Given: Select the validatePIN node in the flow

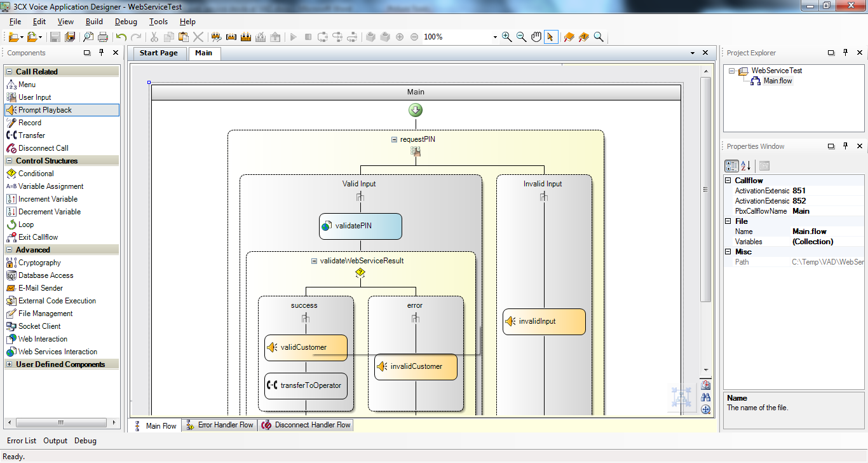Looking at the screenshot, I should pyautogui.click(x=360, y=226).
